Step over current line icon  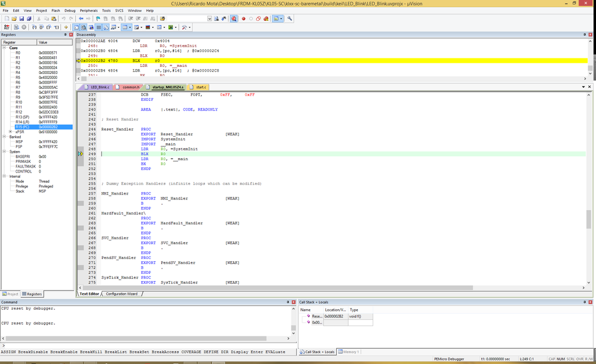41,27
